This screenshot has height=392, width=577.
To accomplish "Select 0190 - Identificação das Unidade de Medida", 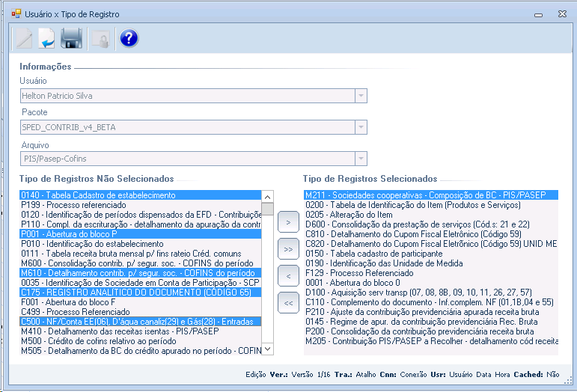I will pos(431,263).
